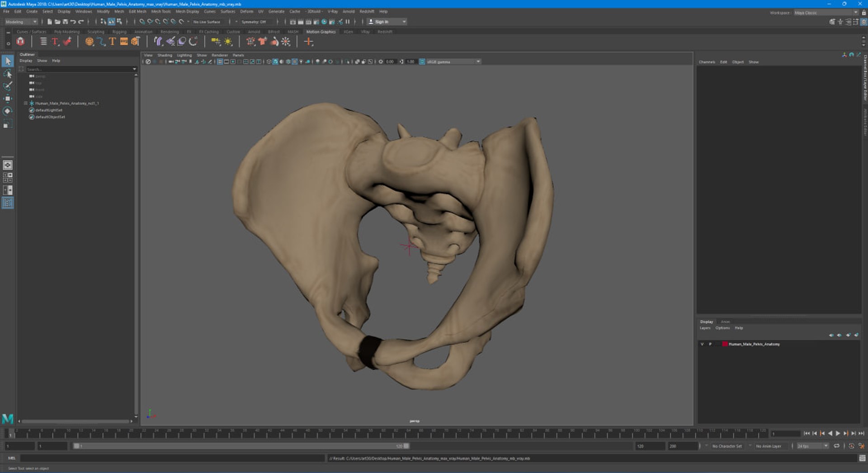This screenshot has height=473, width=868.
Task: Click the Redo arrow icon
Action: click(x=81, y=22)
